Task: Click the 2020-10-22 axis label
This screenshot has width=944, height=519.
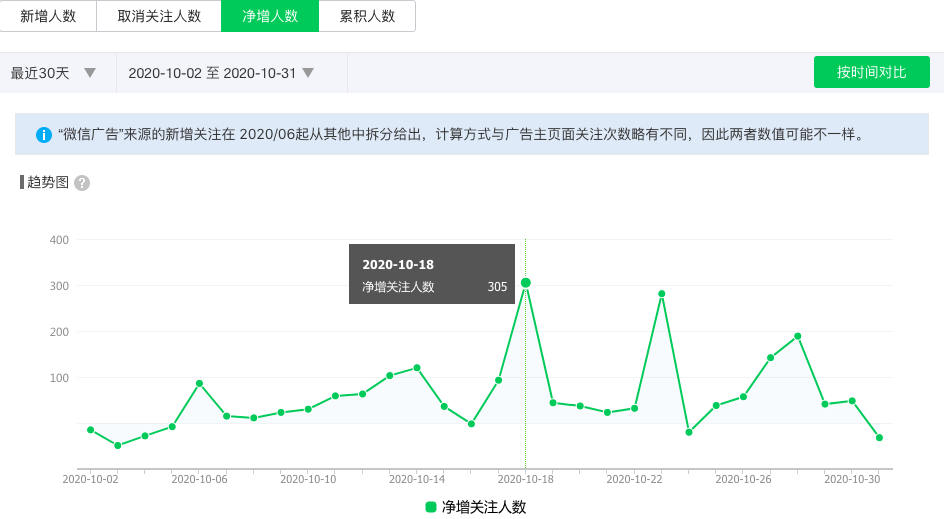Action: point(634,479)
